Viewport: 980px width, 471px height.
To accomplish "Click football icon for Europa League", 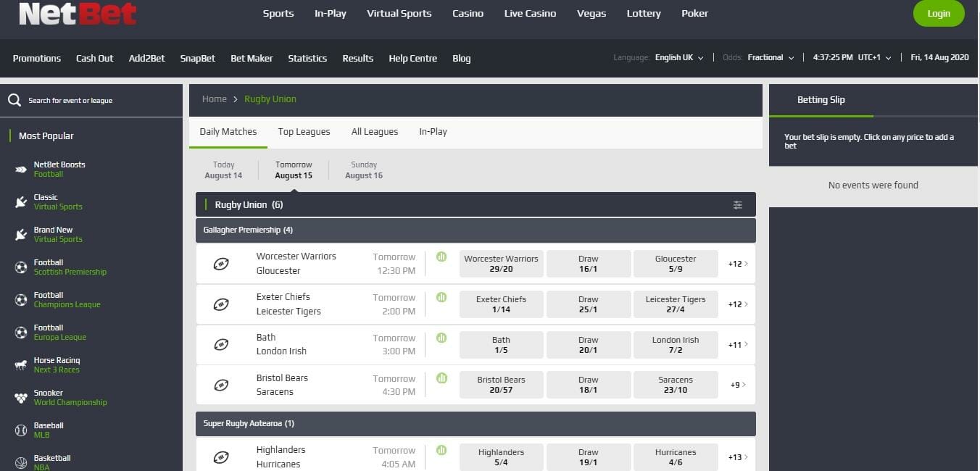I will click(x=21, y=333).
